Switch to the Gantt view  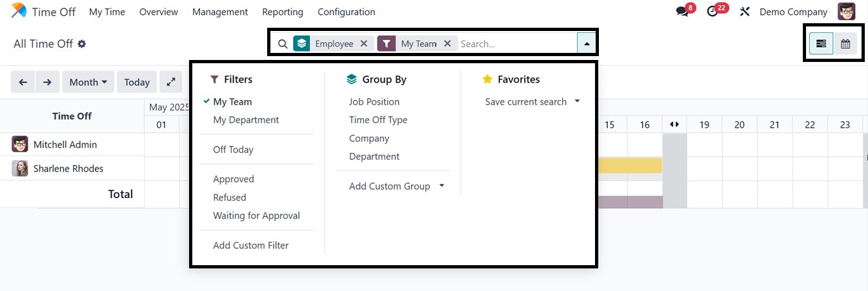821,44
